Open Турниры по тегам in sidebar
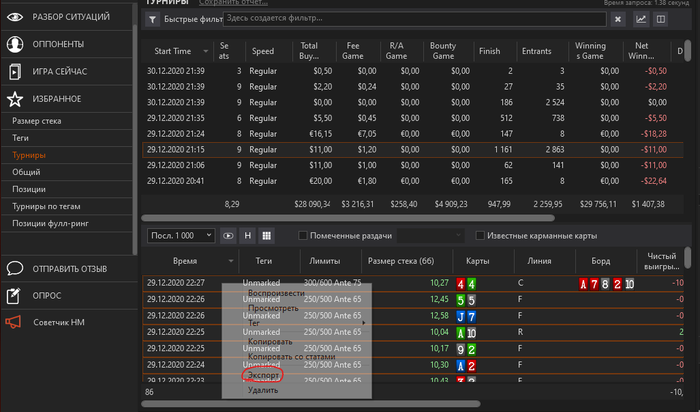Screen dimensions: 700x412 pos(44,205)
